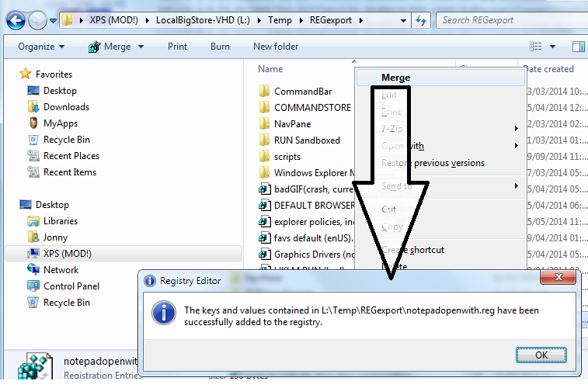
Task: Choose Print in the context menu
Action: (440, 112)
